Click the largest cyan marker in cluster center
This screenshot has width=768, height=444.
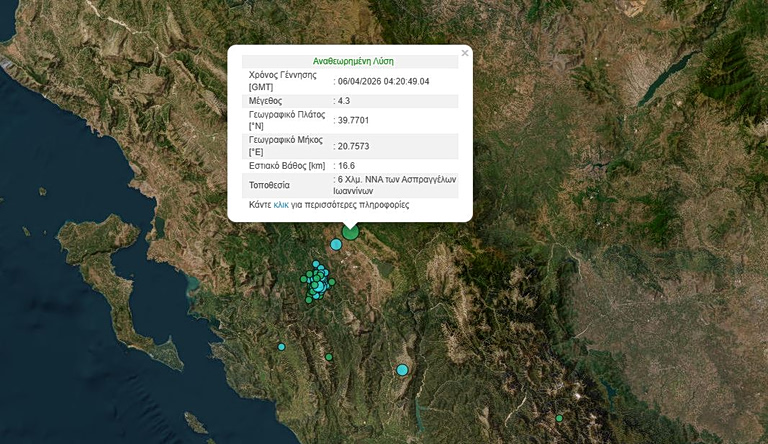point(318,287)
